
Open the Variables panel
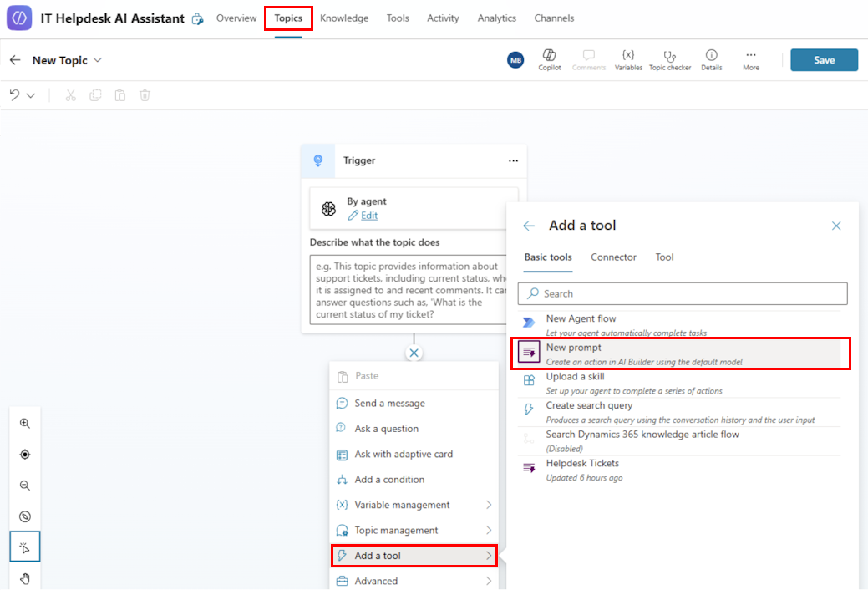tap(628, 59)
